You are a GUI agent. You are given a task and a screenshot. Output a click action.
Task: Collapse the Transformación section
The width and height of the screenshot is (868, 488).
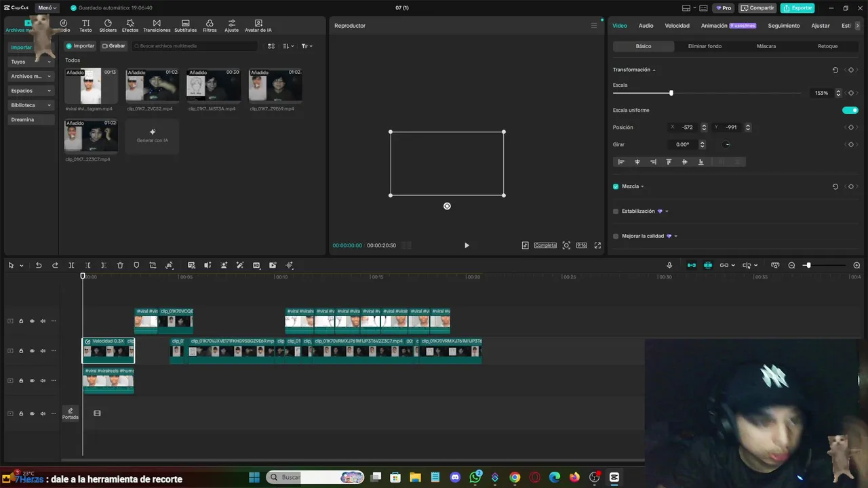[654, 70]
